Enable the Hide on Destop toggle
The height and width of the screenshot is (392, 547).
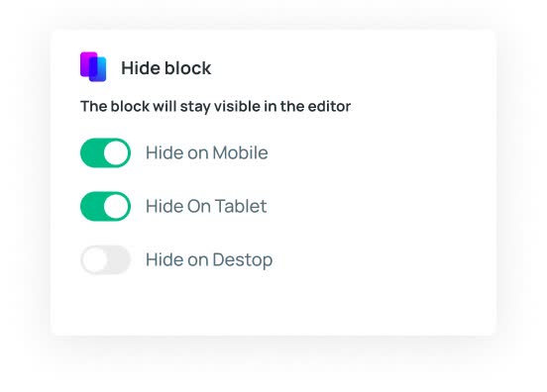click(105, 259)
